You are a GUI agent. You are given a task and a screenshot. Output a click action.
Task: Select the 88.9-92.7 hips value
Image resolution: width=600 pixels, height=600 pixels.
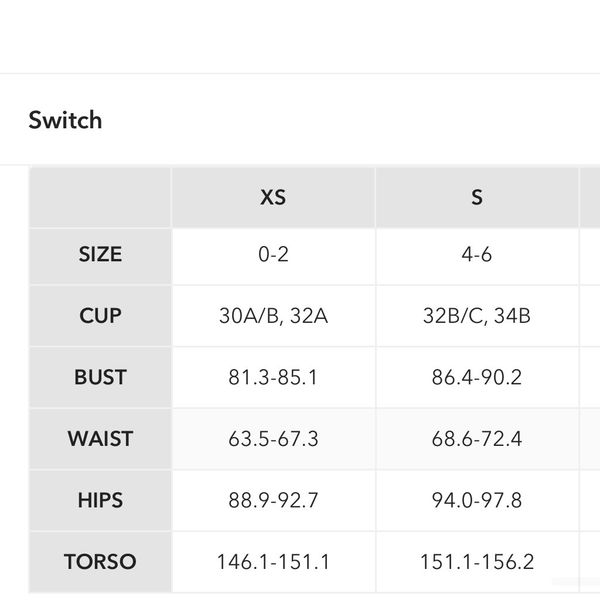point(273,500)
